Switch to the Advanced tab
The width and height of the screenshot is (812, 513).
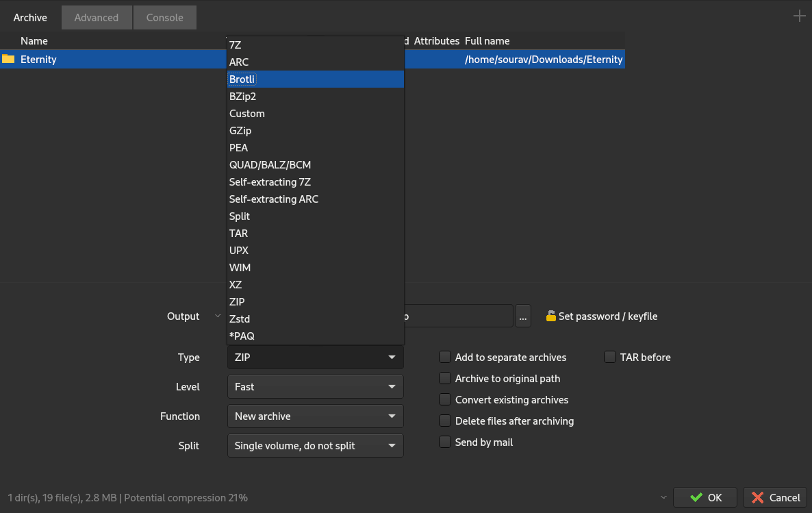coord(96,18)
